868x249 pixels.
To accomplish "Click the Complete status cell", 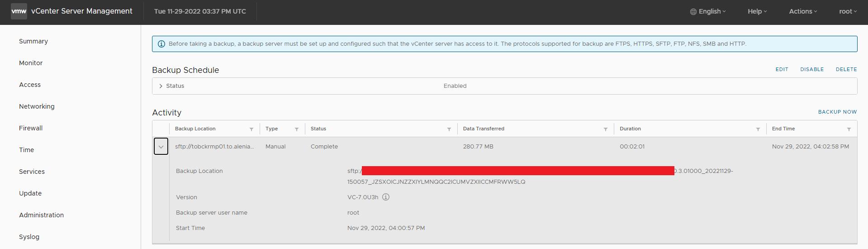I will point(324,147).
